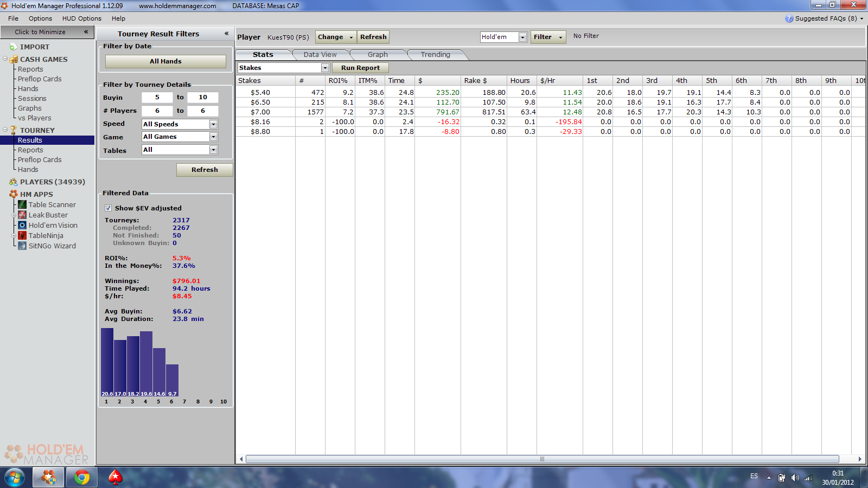This screenshot has width=868, height=488.
Task: Switch to the Trending tab
Action: [x=436, y=55]
